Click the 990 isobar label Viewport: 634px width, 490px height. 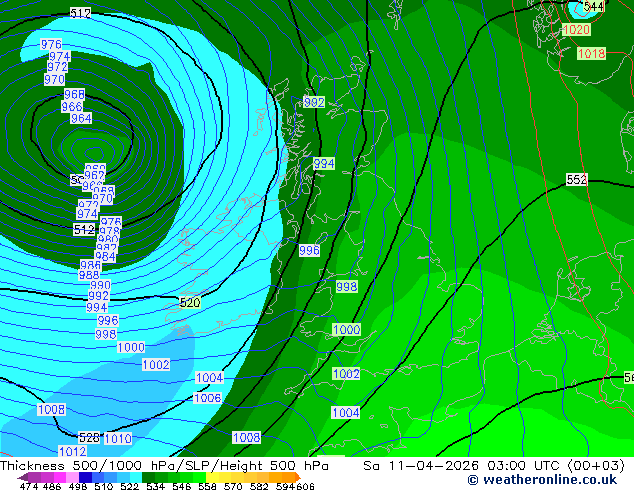point(100,285)
